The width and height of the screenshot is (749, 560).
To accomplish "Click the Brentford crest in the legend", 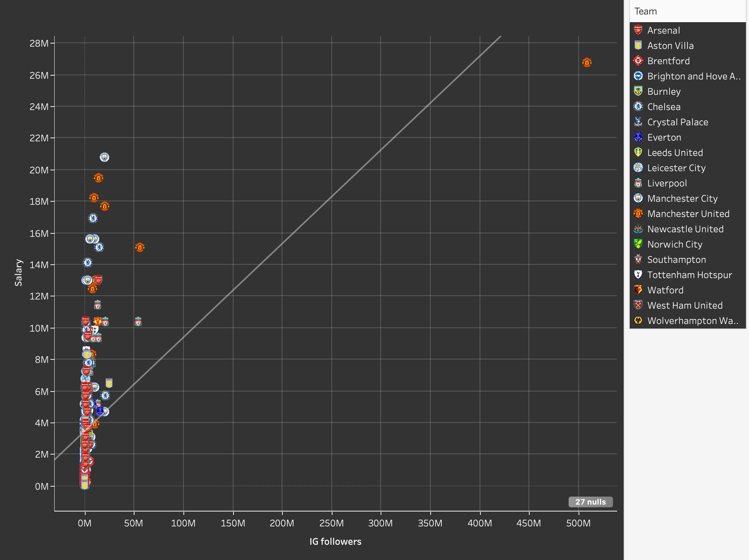I will pos(638,61).
